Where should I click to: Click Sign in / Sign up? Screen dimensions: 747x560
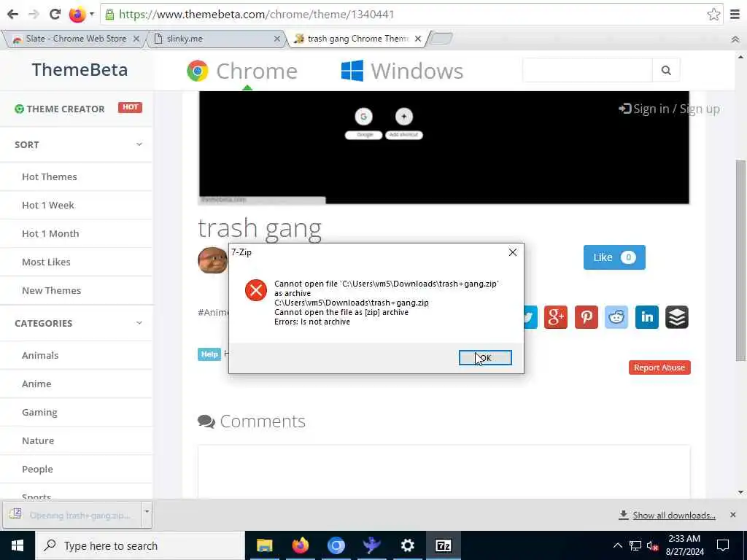[x=669, y=109]
